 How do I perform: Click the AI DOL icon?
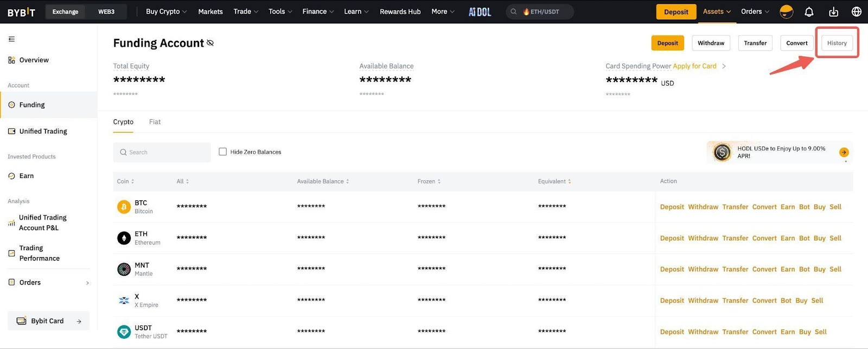tap(480, 11)
